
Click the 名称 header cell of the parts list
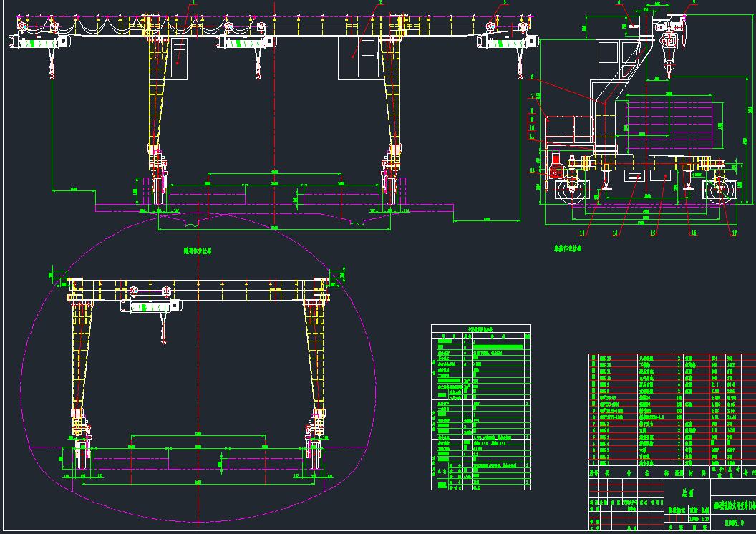click(x=656, y=474)
